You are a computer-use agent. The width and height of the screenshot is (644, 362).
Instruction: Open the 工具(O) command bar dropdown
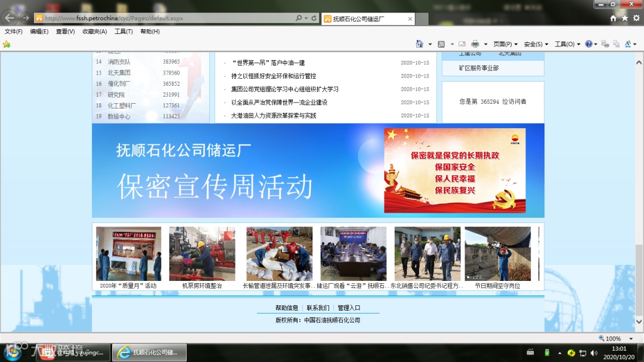(567, 44)
